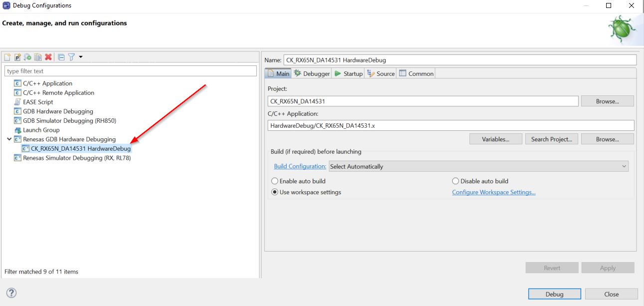Maximize the Debug Configurations window
The height and width of the screenshot is (306, 644).
tap(609, 5)
